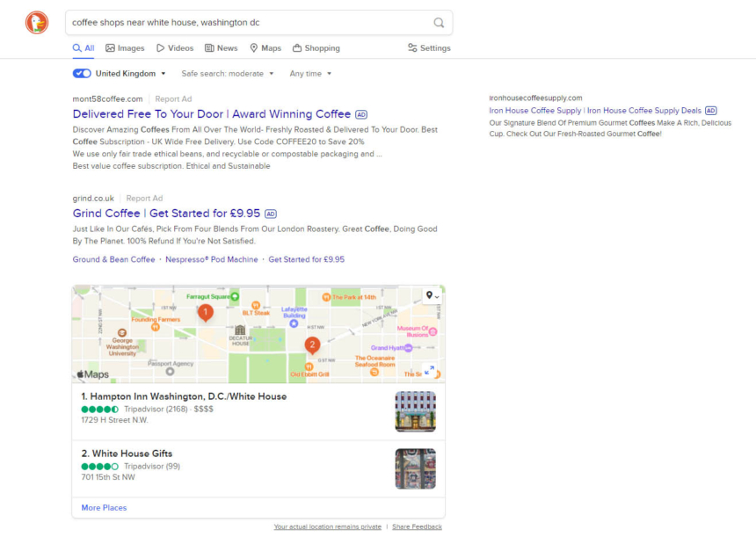Toggle the United Kingdom region switch
The height and width of the screenshot is (537, 756).
click(82, 74)
